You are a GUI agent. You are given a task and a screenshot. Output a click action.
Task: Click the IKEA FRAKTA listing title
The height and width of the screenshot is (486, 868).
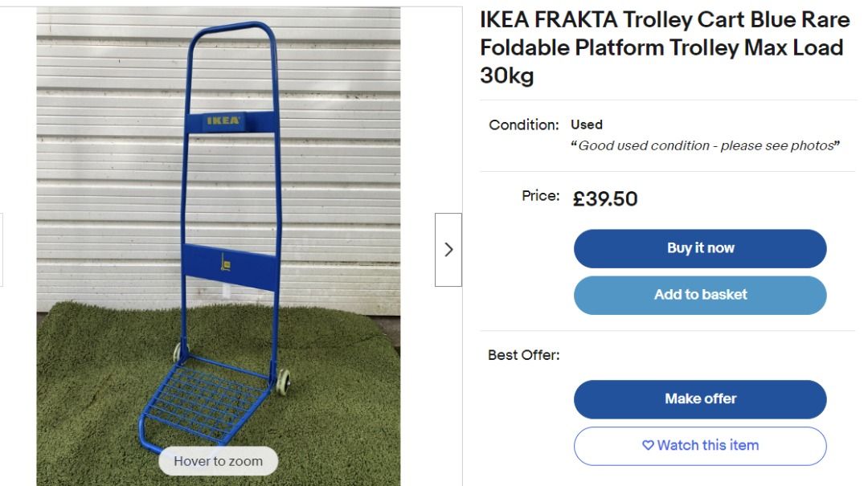click(661, 47)
